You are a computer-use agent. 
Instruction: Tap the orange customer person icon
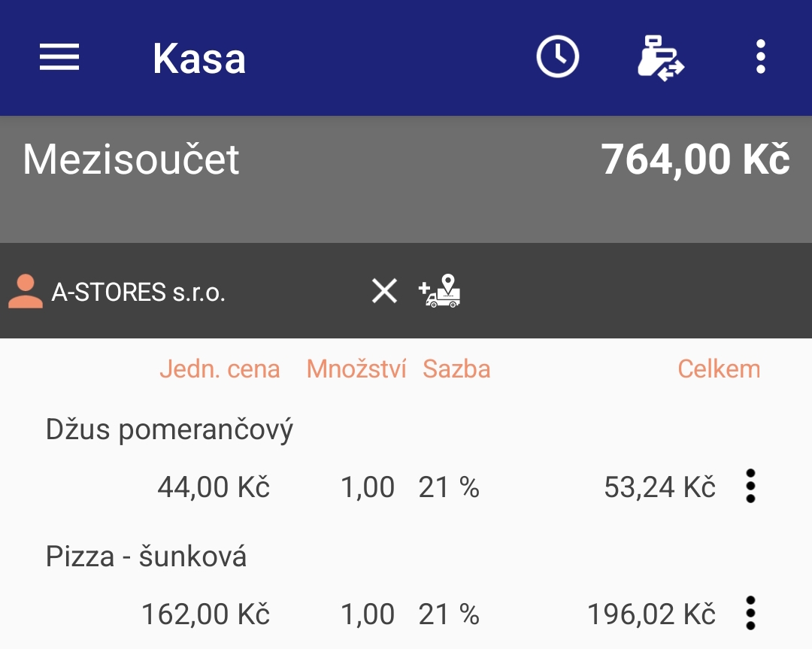pyautogui.click(x=26, y=292)
